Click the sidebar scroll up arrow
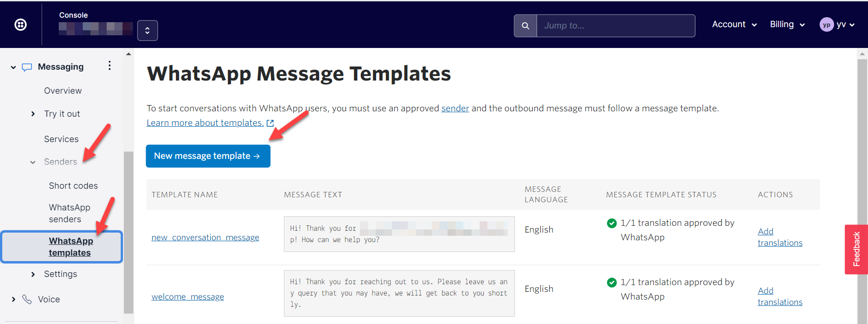The image size is (868, 324). 128,54
